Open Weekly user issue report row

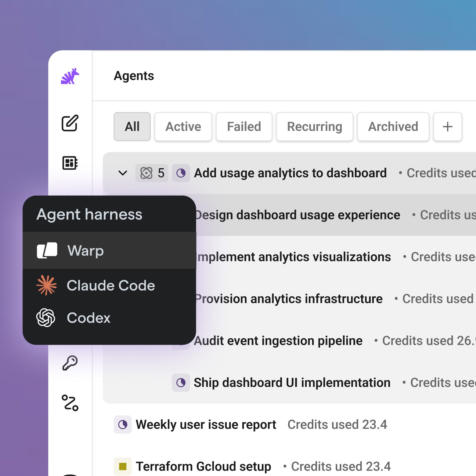(289, 424)
